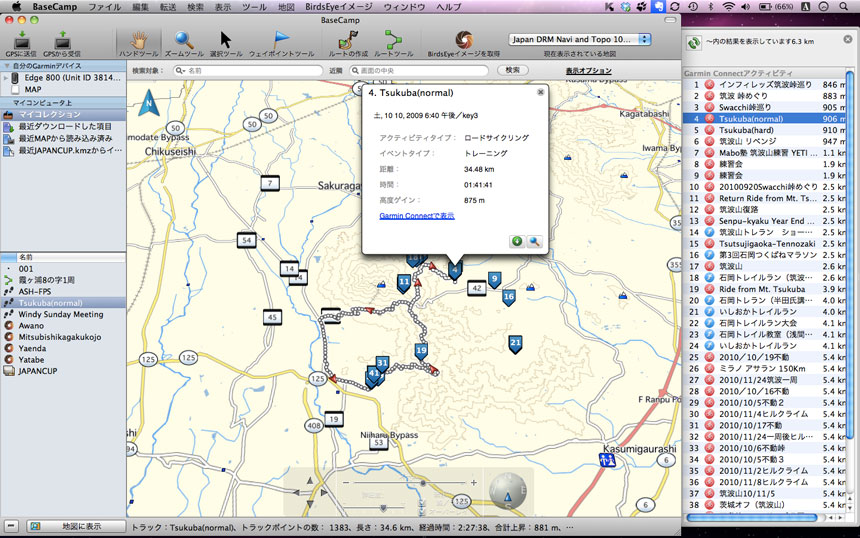Click the zoom-in plus on map control

click(x=473, y=483)
